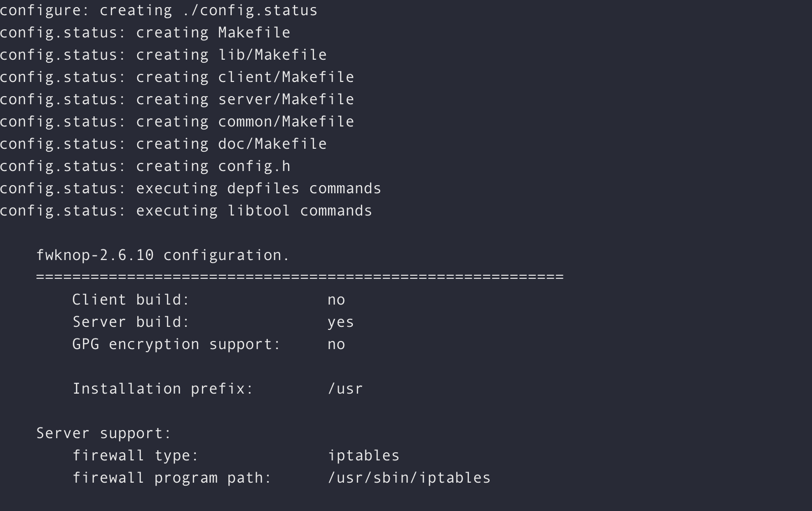The height and width of the screenshot is (511, 812).
Task: Click the 'creating ./config.status' line
Action: (158, 10)
